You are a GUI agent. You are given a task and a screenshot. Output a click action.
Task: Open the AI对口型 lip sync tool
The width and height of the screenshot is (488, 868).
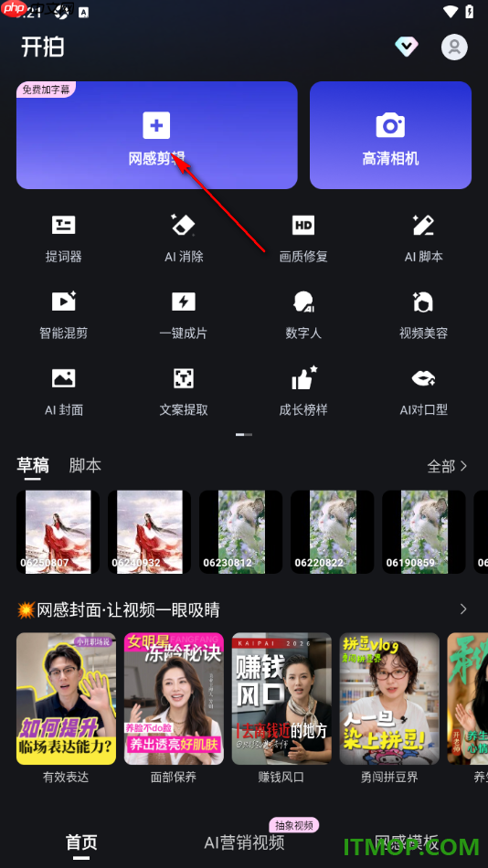coord(424,392)
